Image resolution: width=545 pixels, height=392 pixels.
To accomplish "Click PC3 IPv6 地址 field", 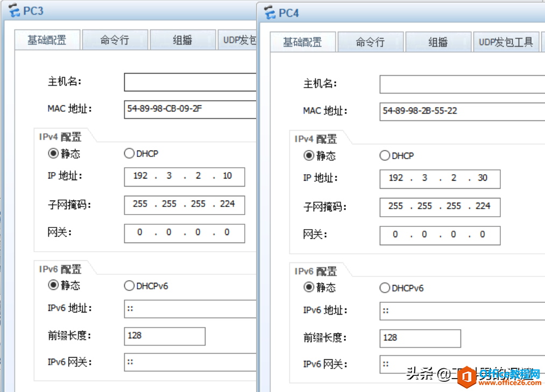I will pos(190,309).
